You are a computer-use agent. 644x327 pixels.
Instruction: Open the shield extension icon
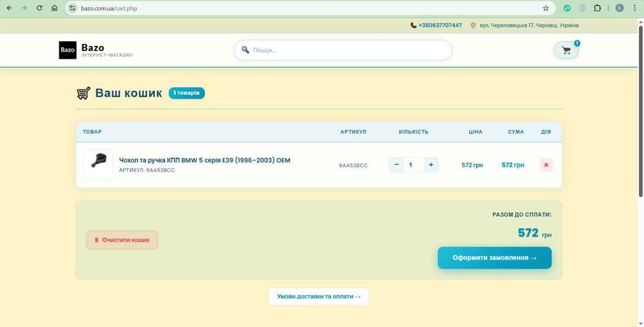click(x=582, y=8)
